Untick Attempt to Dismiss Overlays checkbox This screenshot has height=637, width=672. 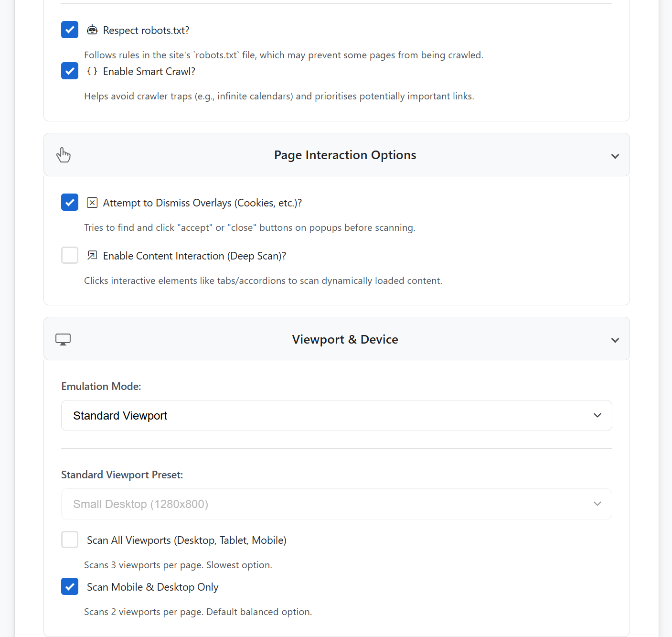(70, 202)
